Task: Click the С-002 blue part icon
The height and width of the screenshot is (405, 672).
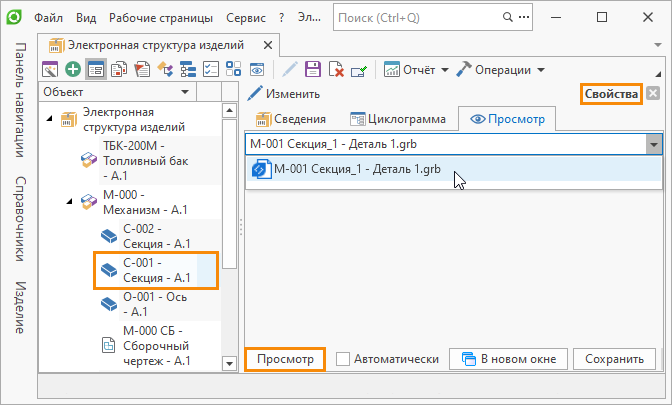Action: (x=109, y=235)
